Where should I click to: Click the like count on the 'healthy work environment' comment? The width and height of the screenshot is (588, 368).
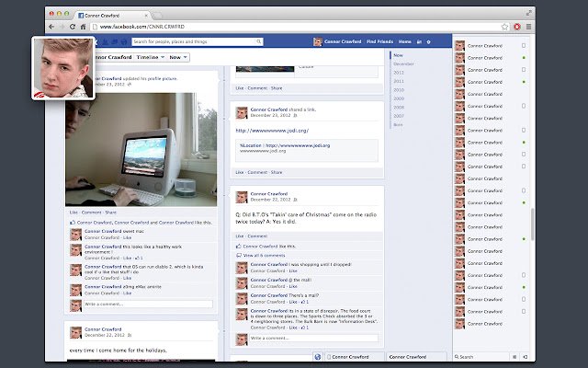139,258
